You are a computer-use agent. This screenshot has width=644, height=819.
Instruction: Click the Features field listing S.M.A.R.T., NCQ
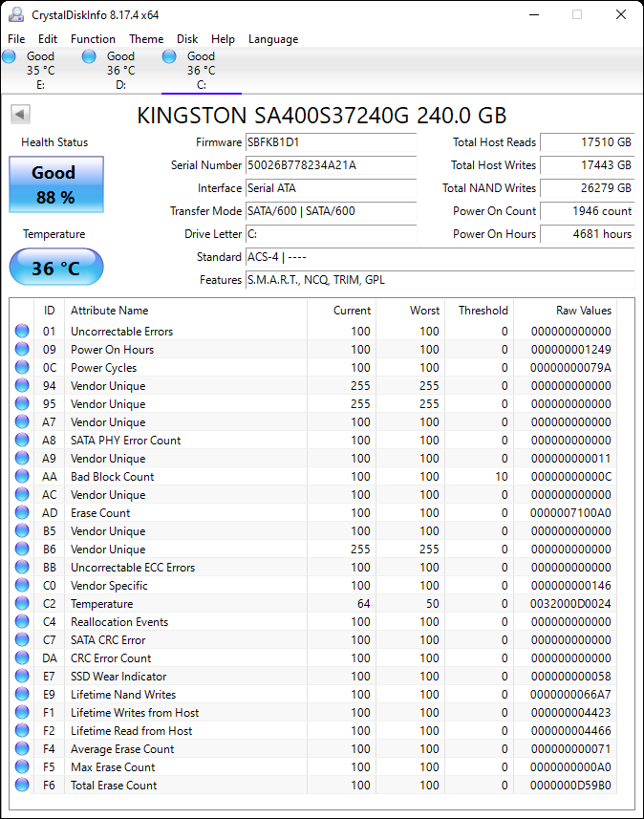point(440,280)
